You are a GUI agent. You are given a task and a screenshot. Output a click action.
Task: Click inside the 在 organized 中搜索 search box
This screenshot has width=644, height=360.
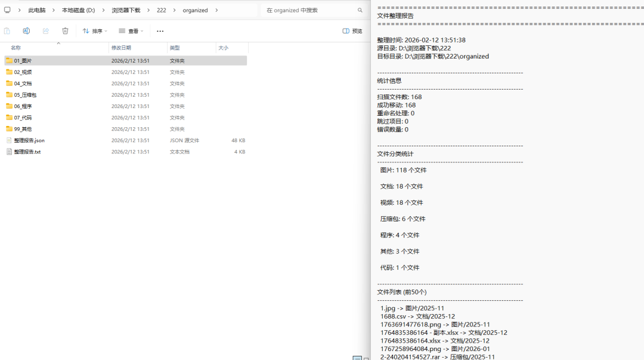292,10
